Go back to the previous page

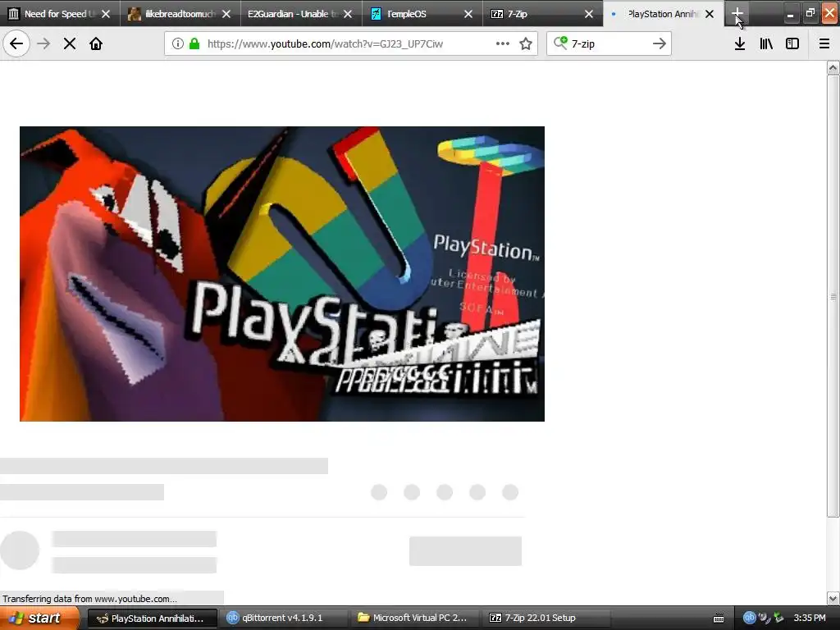(16, 43)
